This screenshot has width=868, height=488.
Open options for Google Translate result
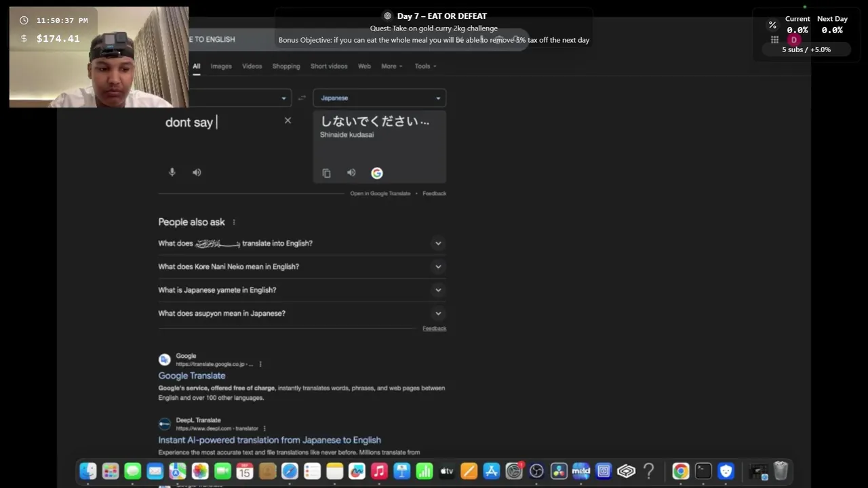260,365
